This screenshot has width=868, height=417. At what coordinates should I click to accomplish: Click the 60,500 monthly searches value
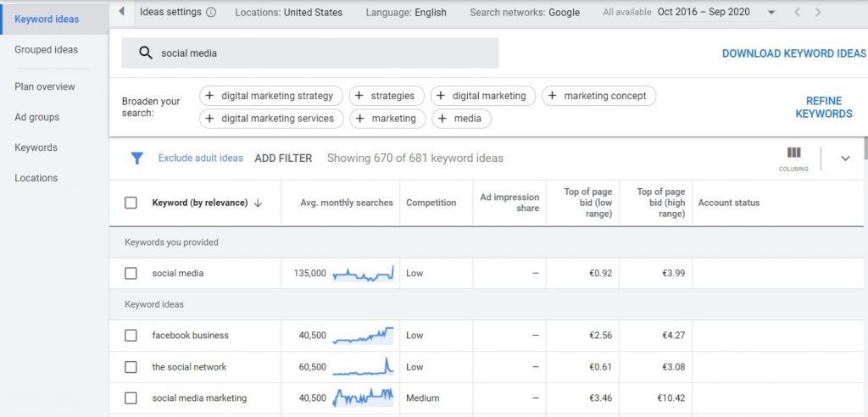[x=312, y=367]
